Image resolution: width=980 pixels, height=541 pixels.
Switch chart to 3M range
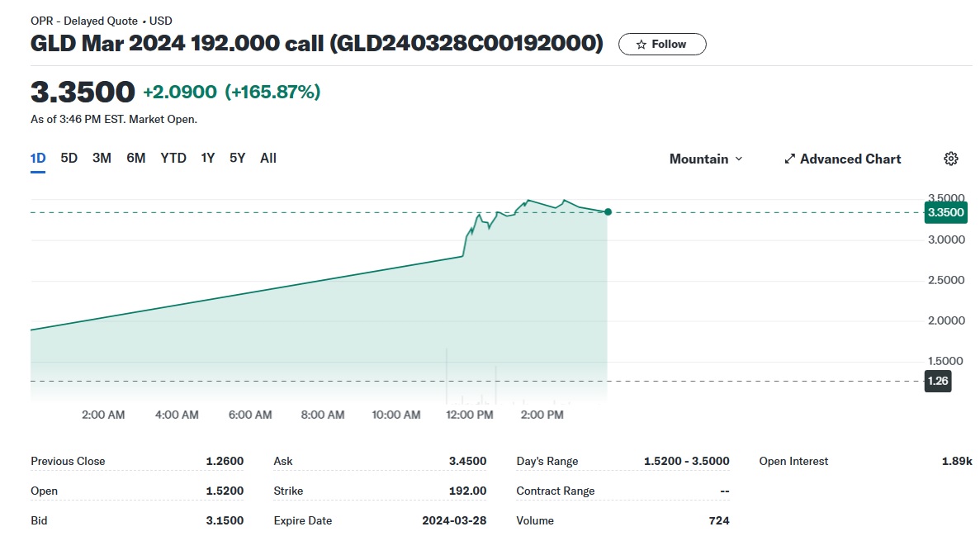click(102, 159)
